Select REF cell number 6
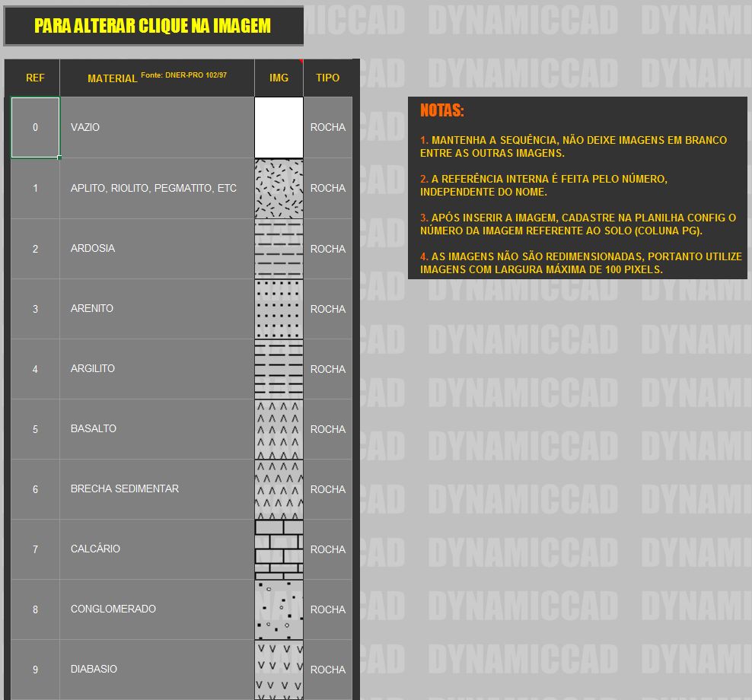The height and width of the screenshot is (700, 752). point(35,489)
